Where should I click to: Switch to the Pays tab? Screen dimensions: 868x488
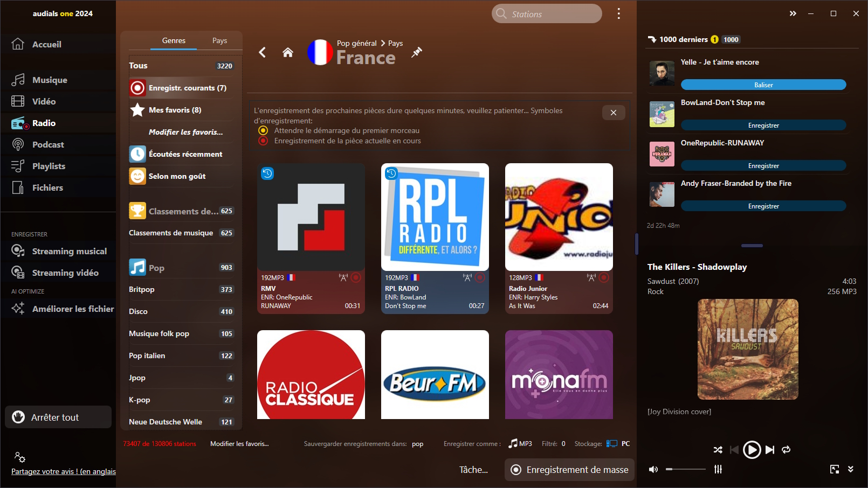tap(219, 40)
